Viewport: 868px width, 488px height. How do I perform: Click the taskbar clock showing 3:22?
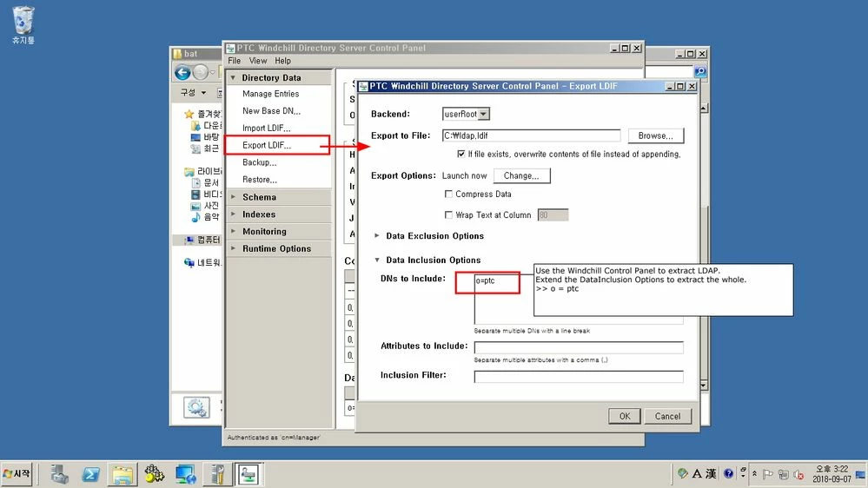[832, 474]
